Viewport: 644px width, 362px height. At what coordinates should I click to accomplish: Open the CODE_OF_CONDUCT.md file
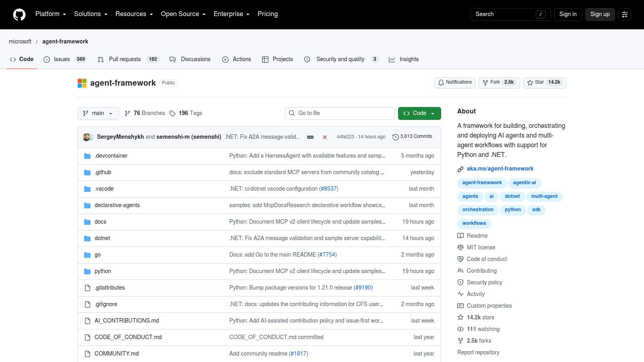pyautogui.click(x=128, y=337)
